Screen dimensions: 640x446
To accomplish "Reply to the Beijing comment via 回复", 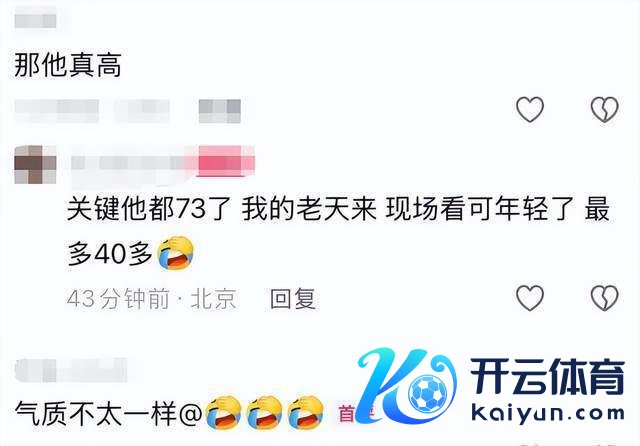I will (x=293, y=299).
